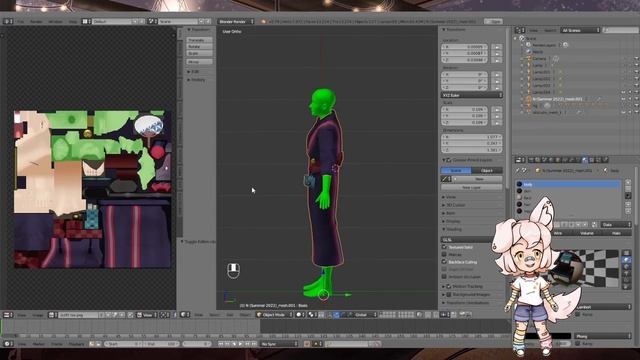The width and height of the screenshot is (640, 360).
Task: Open the outliner editor type selector icon
Action: click(519, 30)
